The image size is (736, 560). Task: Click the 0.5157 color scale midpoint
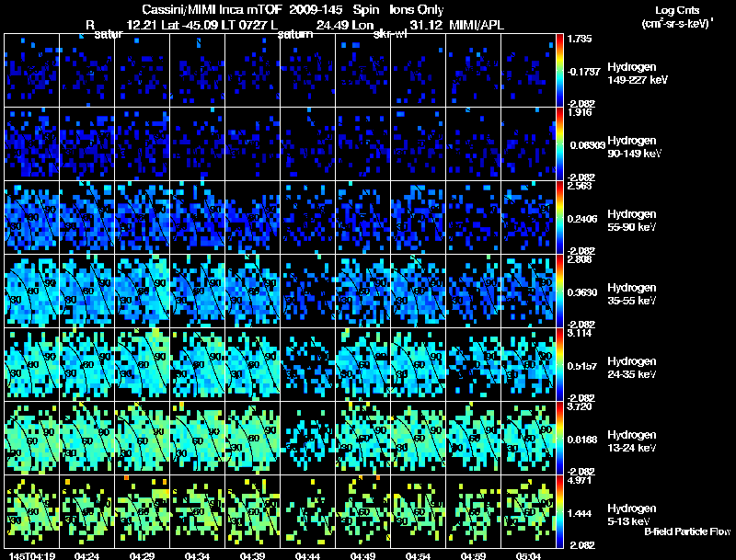click(582, 366)
